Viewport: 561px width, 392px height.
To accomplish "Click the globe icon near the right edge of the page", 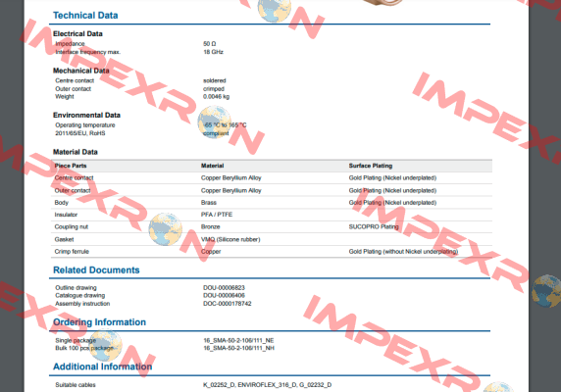I will (546, 291).
